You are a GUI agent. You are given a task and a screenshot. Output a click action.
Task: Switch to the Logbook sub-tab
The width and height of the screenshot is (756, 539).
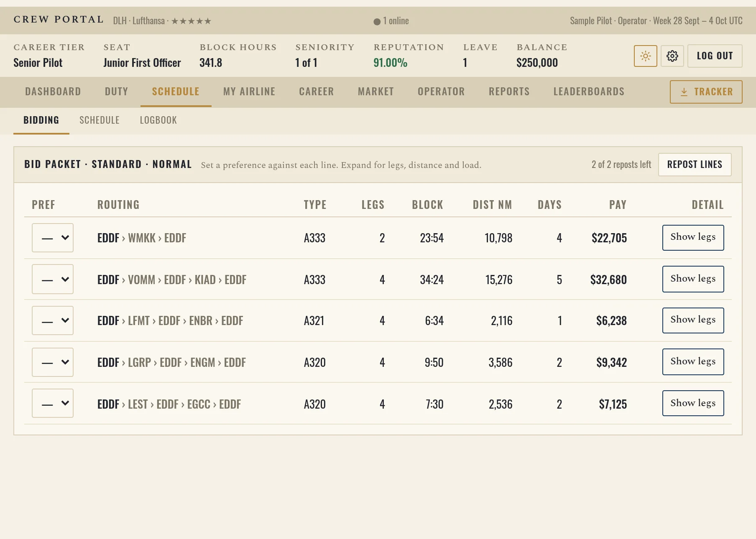158,120
